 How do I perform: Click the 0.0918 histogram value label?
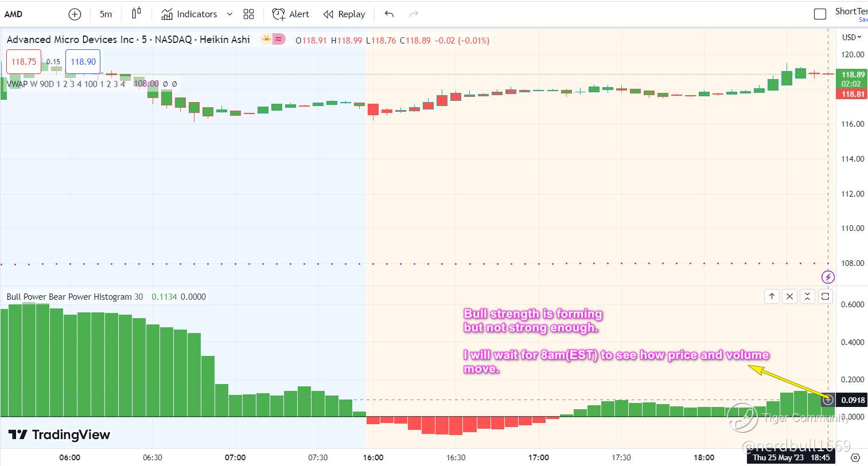pos(852,400)
